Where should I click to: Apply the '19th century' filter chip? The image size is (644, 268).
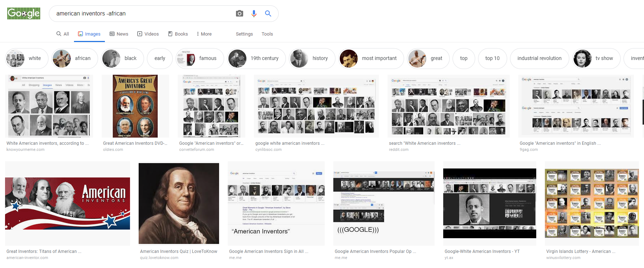[257, 58]
